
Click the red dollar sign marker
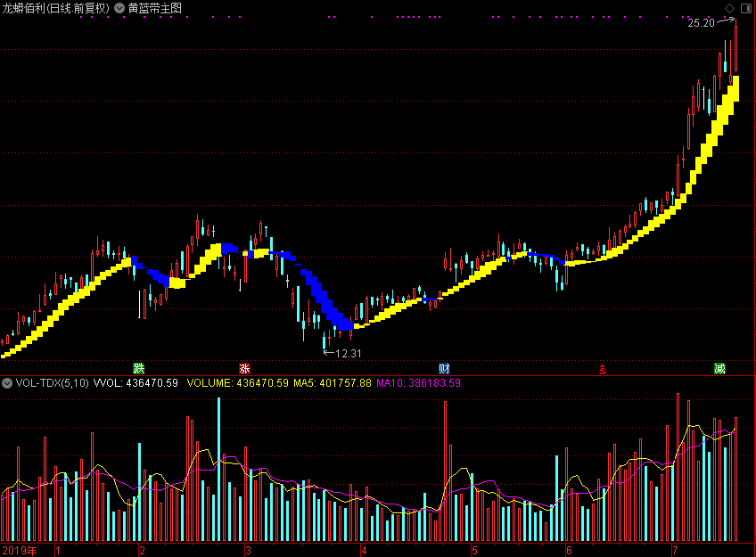[602, 370]
